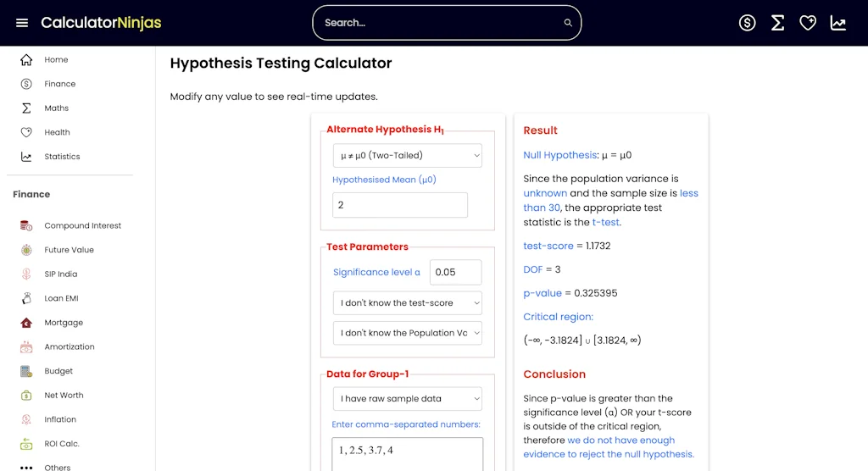Click the Hypothesised Mean input field

point(400,205)
